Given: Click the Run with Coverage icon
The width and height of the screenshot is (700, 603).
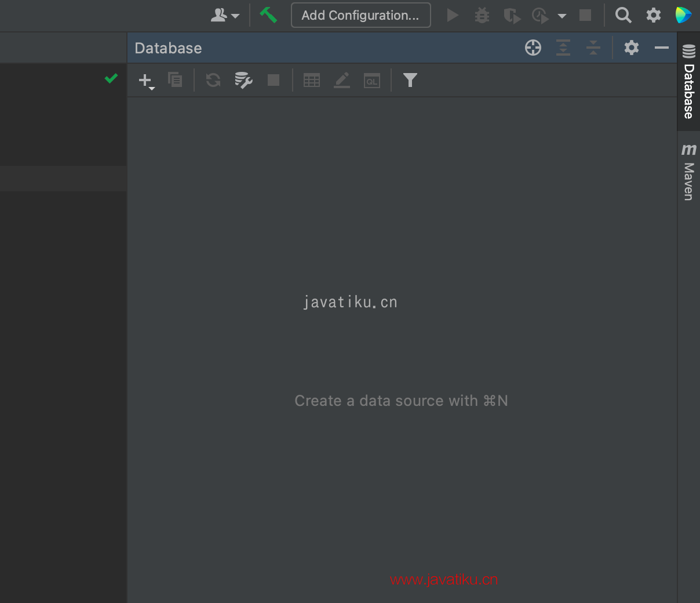Looking at the screenshot, I should click(512, 15).
